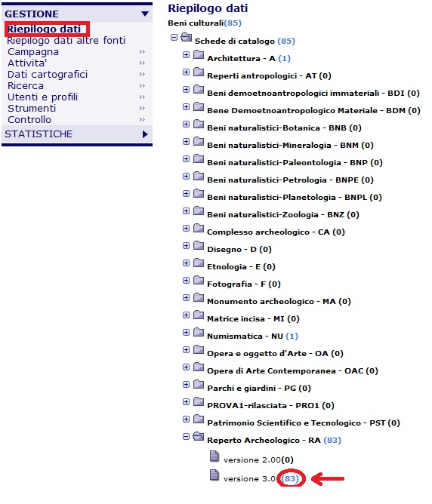Click the Reperto Archeologico - RA open folder icon

click(x=199, y=437)
